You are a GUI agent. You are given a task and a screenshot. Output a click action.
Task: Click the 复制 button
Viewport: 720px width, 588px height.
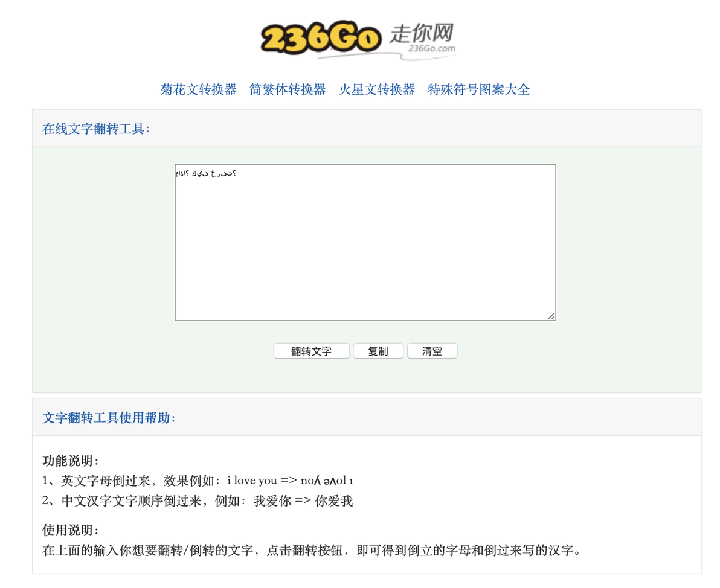click(378, 351)
